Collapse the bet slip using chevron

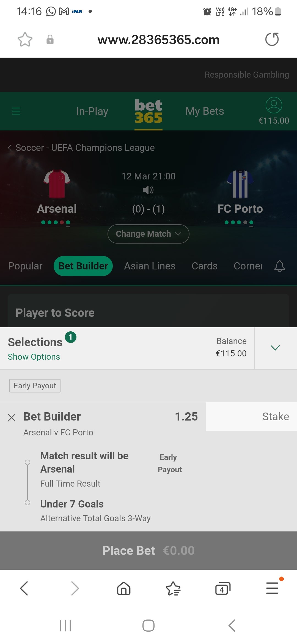(x=275, y=348)
